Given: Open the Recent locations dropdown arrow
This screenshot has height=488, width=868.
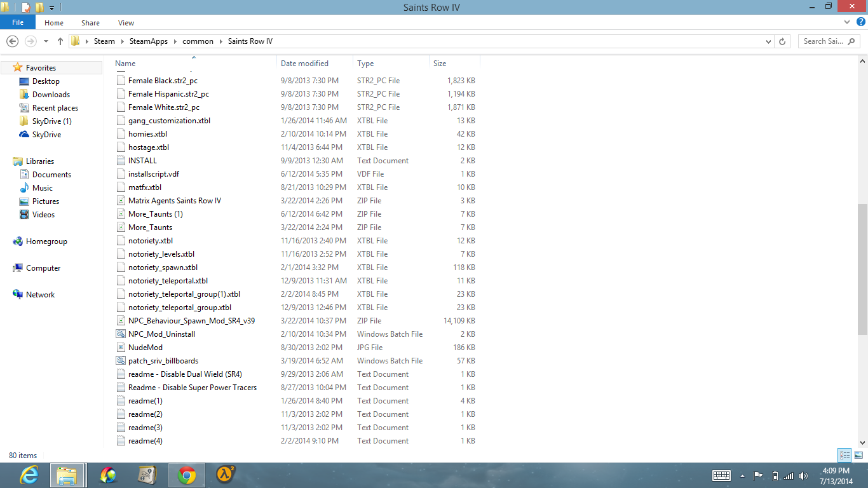Looking at the screenshot, I should pos(46,41).
